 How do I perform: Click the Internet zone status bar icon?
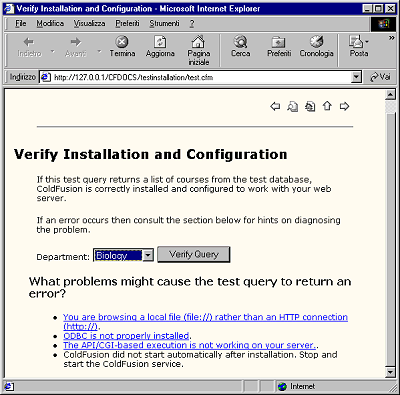click(x=282, y=387)
